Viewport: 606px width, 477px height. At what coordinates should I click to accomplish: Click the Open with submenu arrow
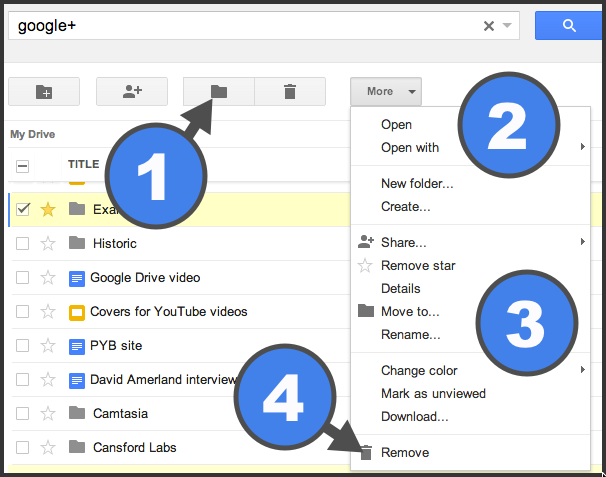[x=582, y=147]
